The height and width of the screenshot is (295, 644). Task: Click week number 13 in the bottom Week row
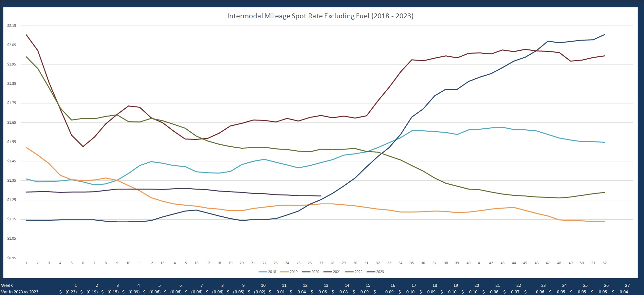click(326, 285)
